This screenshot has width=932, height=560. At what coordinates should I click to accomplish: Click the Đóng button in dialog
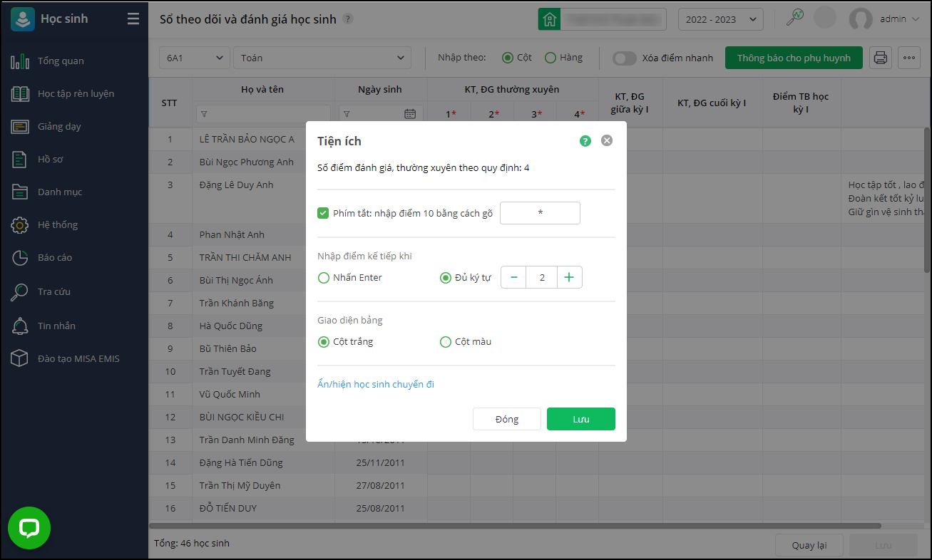[507, 419]
